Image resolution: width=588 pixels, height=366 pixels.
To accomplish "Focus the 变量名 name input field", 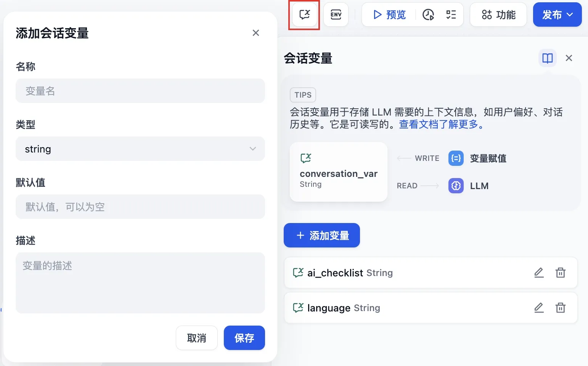I will pyautogui.click(x=140, y=91).
